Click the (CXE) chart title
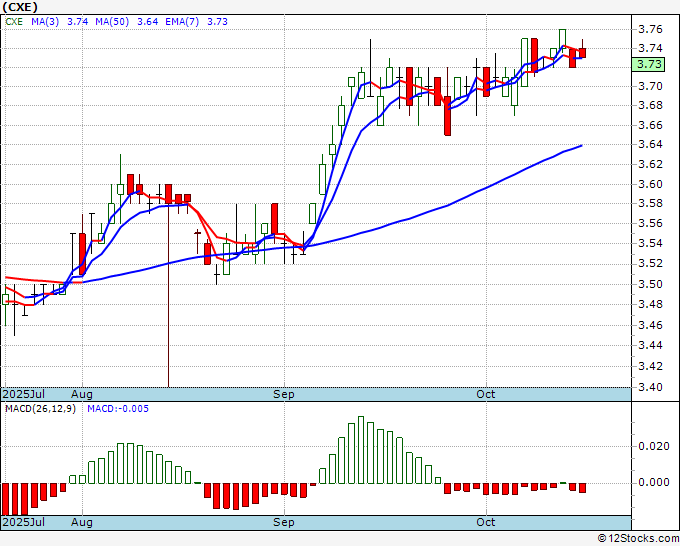 point(20,7)
